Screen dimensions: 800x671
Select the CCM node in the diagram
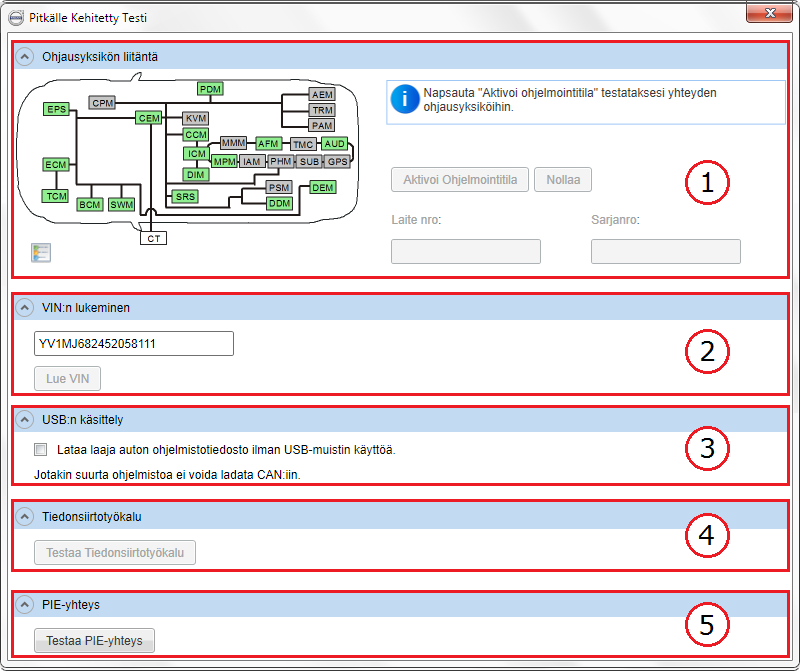pos(196,134)
